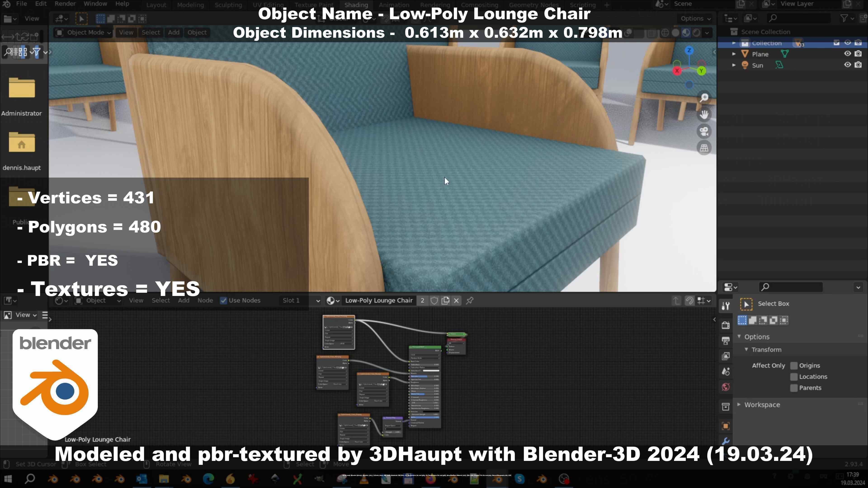The width and height of the screenshot is (868, 488).
Task: Disable Sun in renders via camera icon
Action: pyautogui.click(x=858, y=65)
